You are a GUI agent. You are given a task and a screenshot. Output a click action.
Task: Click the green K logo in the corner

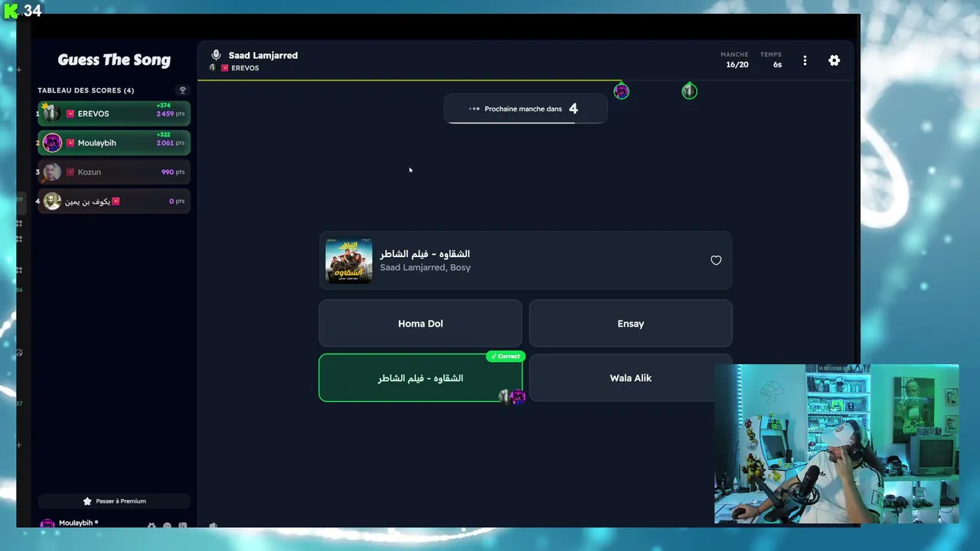pyautogui.click(x=11, y=11)
